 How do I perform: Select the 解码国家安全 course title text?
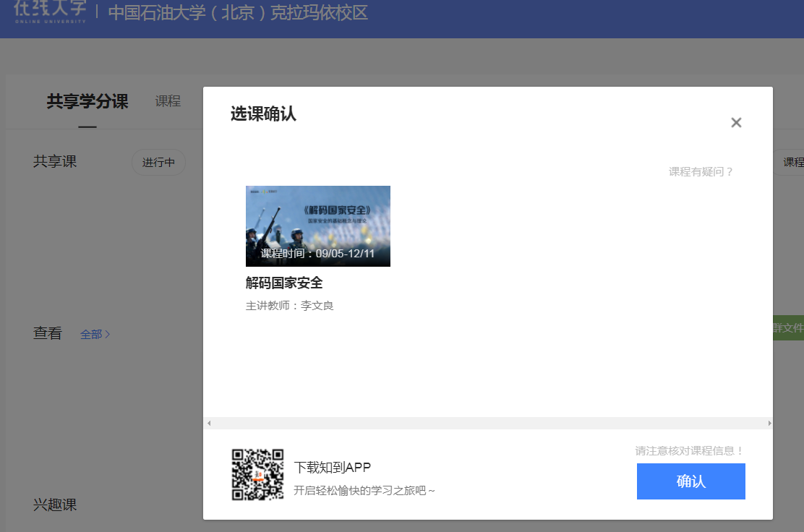284,283
